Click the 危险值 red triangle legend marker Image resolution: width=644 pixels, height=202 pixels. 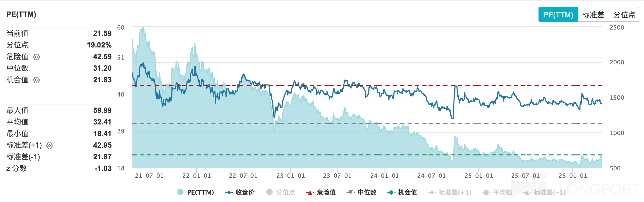pyautogui.click(x=310, y=193)
